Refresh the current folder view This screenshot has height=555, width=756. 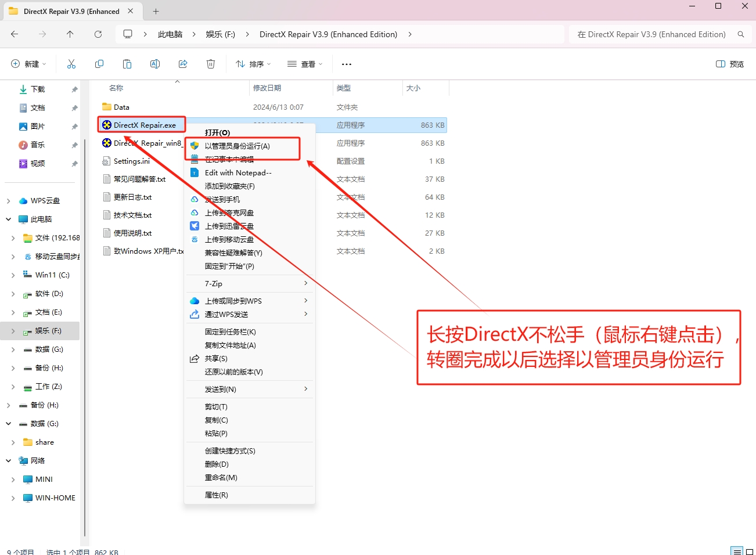pyautogui.click(x=98, y=34)
